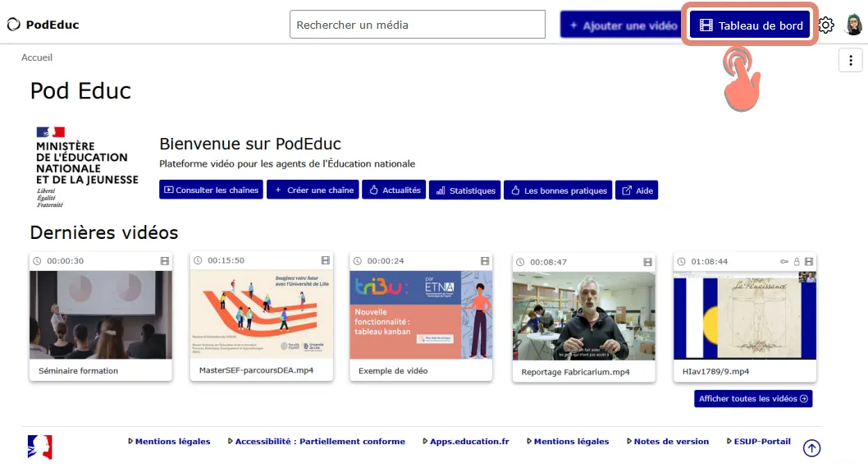
Task: Open the Statistiques button
Action: 465,190
